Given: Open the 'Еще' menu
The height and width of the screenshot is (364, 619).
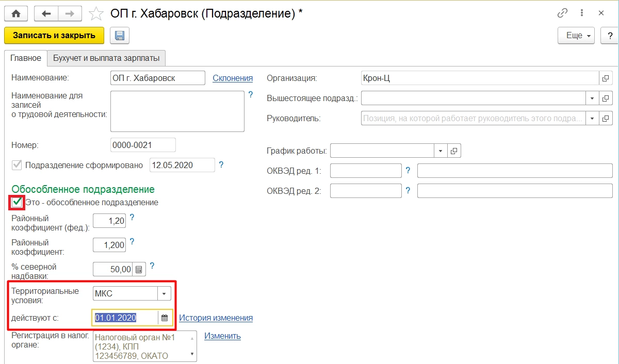Looking at the screenshot, I should click(x=576, y=36).
